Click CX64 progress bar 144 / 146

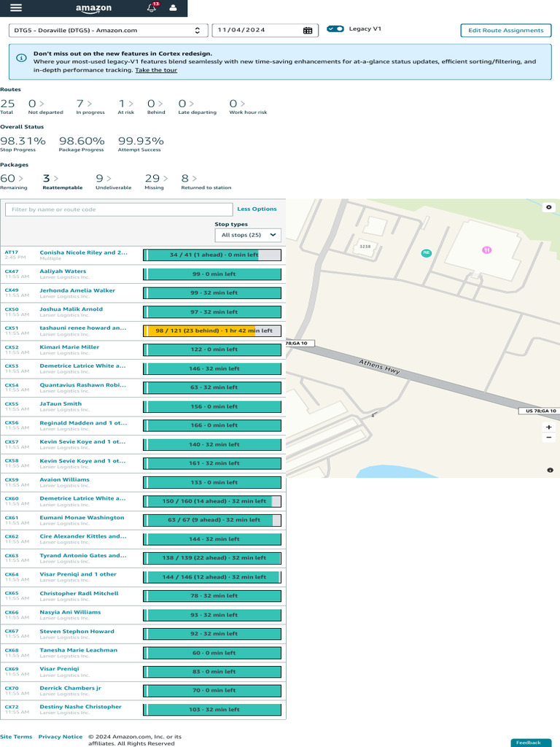[212, 577]
